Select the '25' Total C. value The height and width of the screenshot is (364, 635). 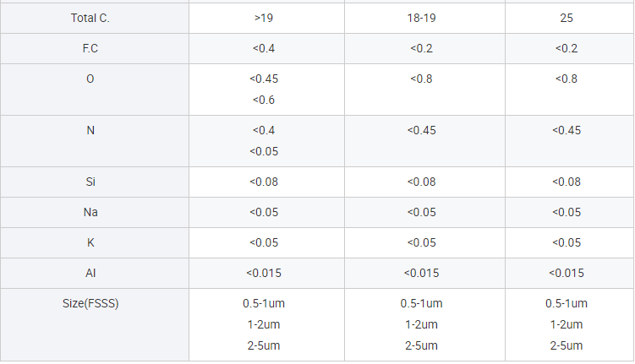[566, 18]
